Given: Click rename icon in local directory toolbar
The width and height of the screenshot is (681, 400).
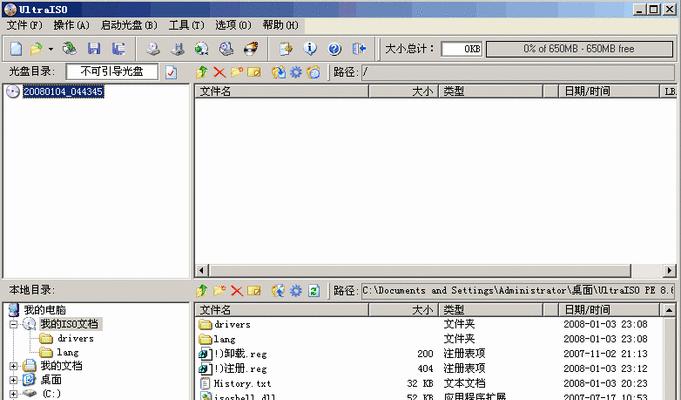Looking at the screenshot, I should [254, 290].
